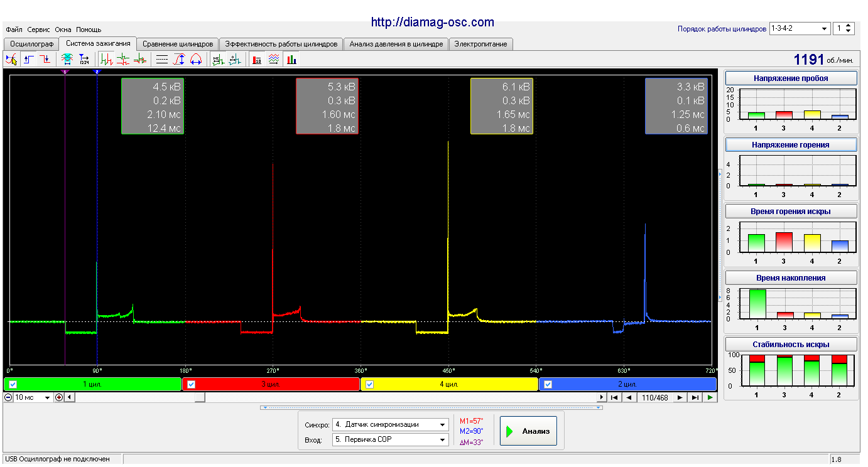
Task: Click blue M2 marker at top
Action: pyautogui.click(x=97, y=72)
